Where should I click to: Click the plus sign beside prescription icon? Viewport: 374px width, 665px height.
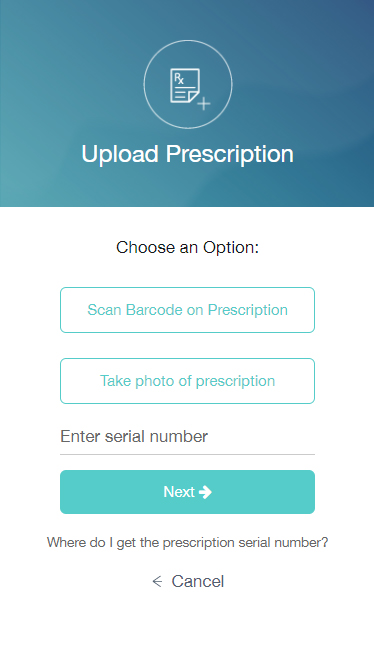(204, 103)
